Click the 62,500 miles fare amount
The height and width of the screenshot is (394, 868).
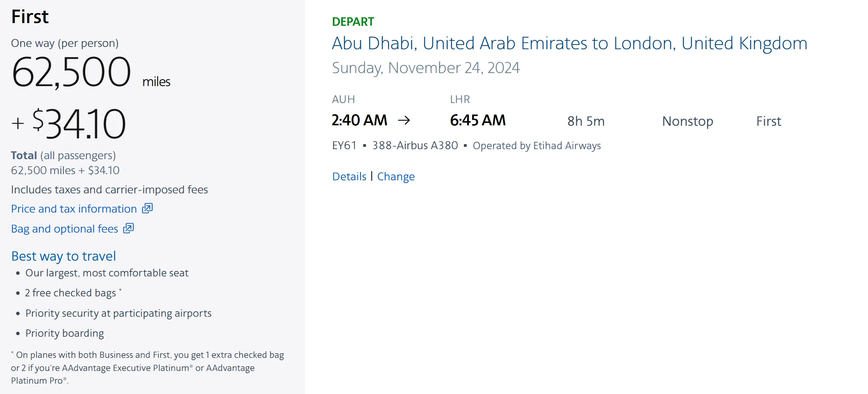(72, 72)
